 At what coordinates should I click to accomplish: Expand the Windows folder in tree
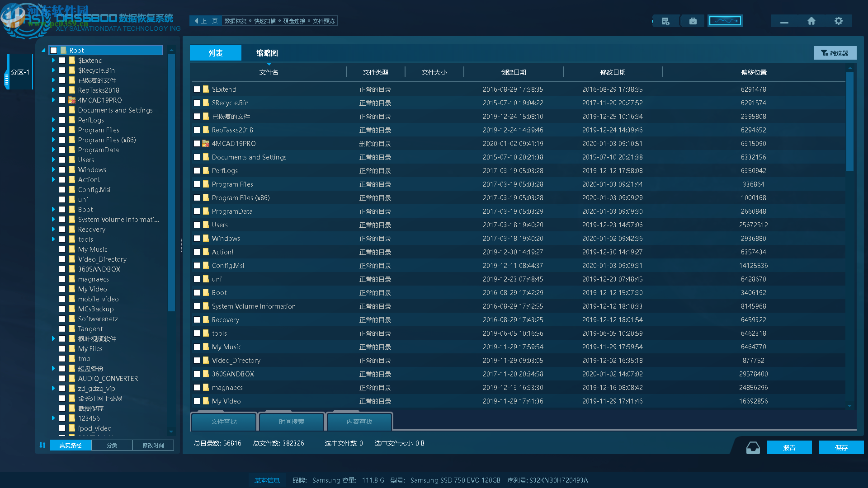[x=53, y=170]
